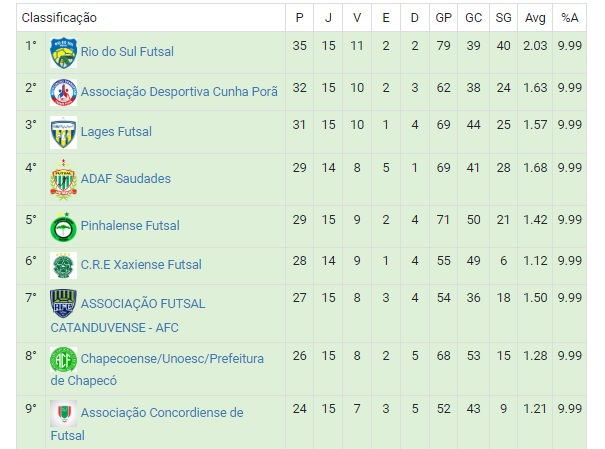Click the SG column header
The image size is (605, 449).
click(x=503, y=18)
